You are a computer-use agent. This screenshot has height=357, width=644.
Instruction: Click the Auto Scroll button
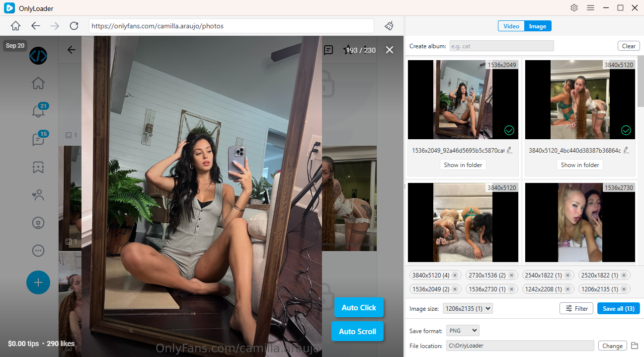[x=357, y=331]
